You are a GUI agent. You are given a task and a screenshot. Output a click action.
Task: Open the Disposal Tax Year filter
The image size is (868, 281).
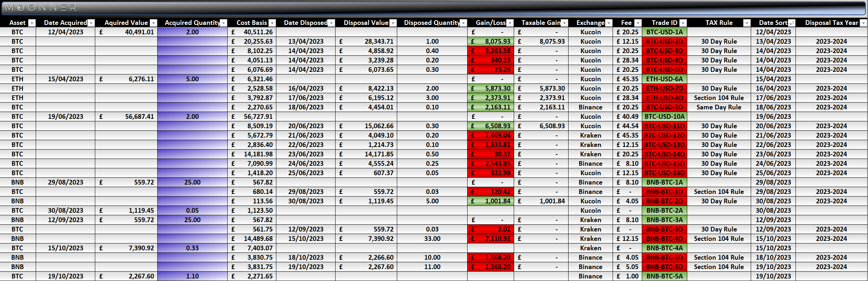pos(863,23)
